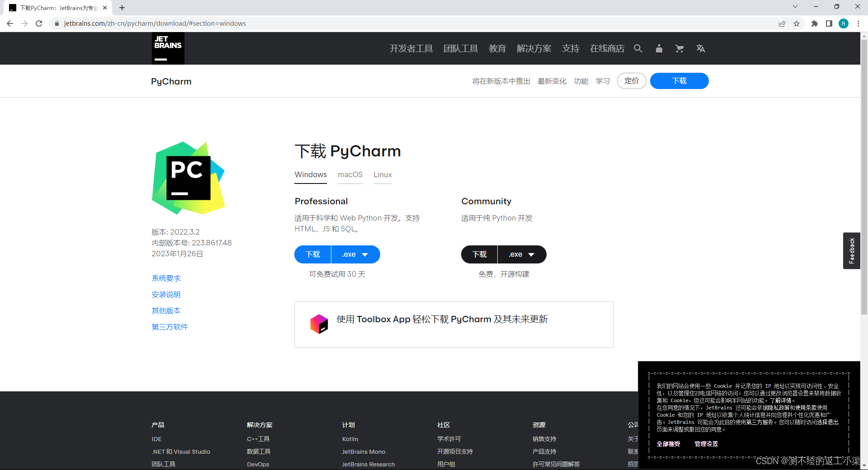Go back with browser back arrow
The height and width of the screenshot is (470, 868).
10,23
